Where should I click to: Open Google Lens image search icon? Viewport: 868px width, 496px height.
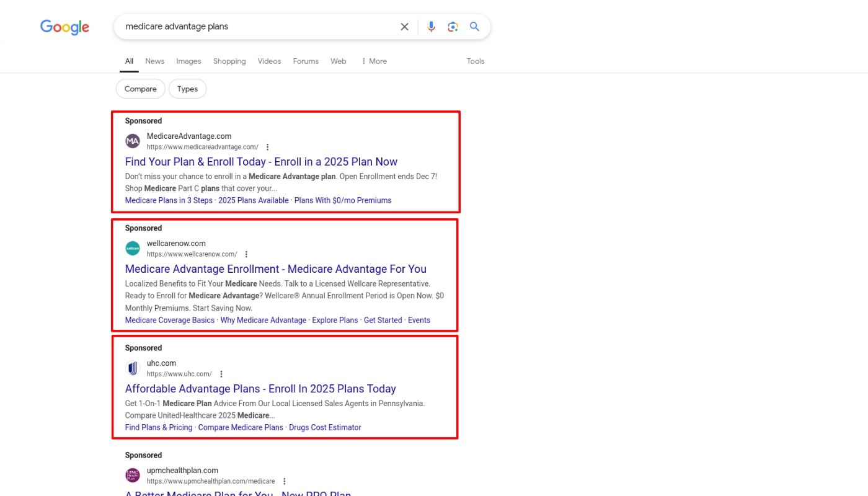453,27
